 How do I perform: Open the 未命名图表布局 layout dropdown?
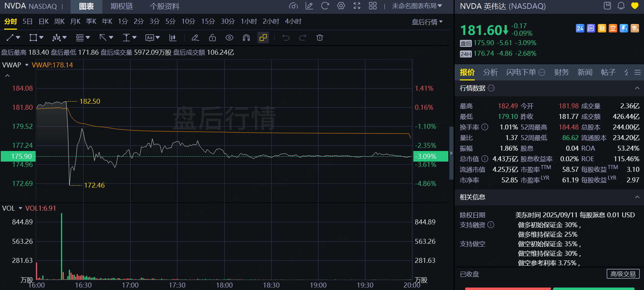(x=417, y=6)
